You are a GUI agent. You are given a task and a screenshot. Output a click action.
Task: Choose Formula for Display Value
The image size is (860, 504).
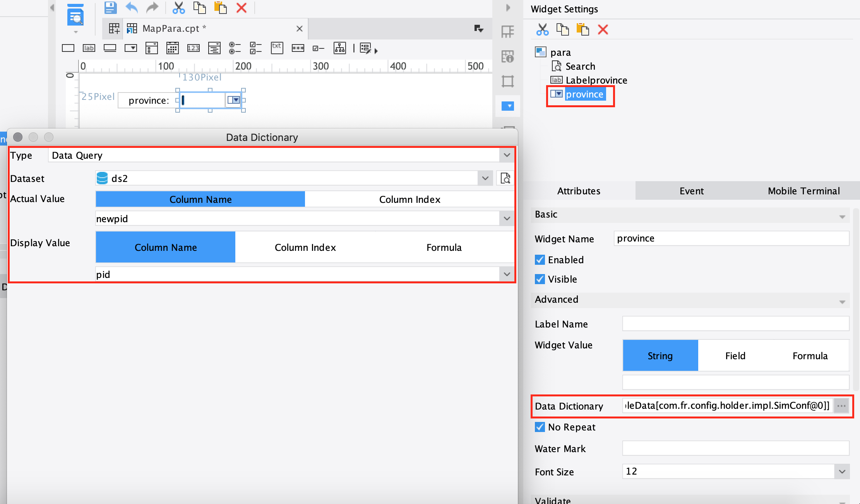click(x=444, y=247)
